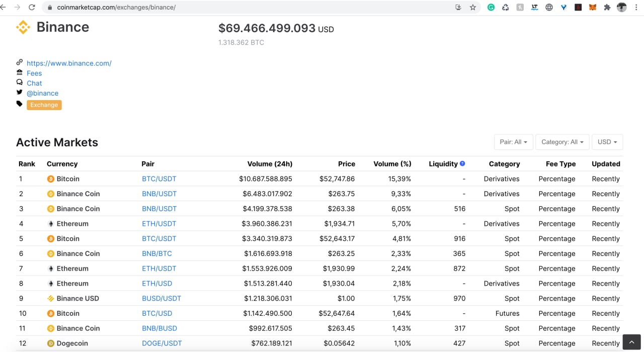
Task: Click the Dogecoin icon in rank 12 row
Action: coord(50,343)
